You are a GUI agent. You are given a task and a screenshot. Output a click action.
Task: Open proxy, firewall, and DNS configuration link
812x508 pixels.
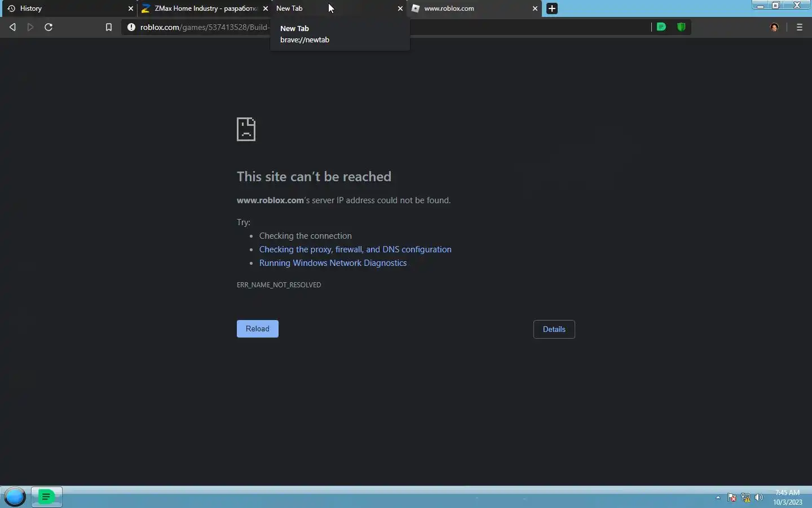tap(355, 249)
